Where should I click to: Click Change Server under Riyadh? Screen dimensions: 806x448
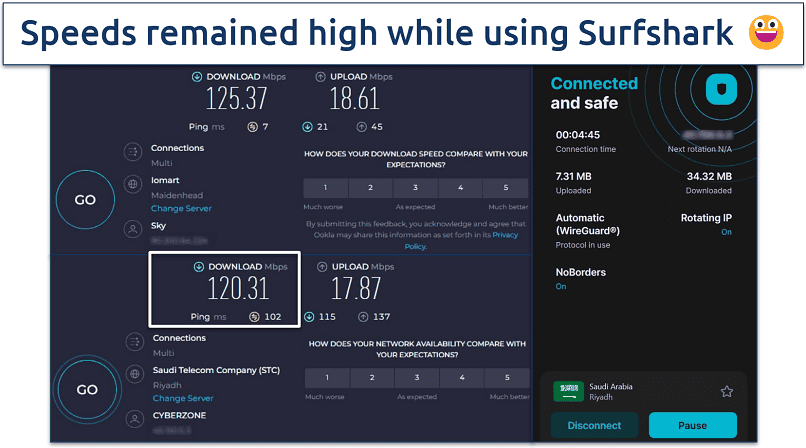pyautogui.click(x=183, y=398)
